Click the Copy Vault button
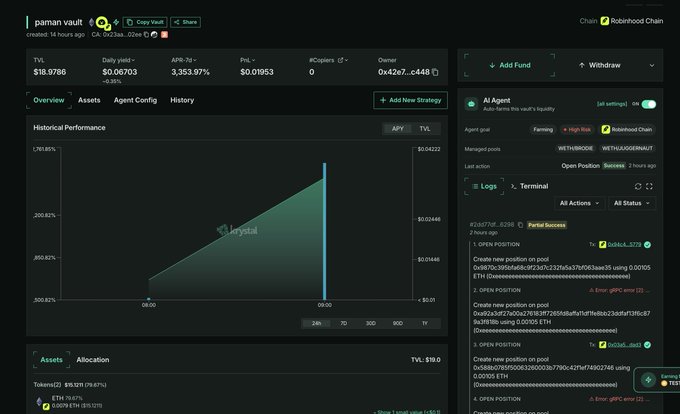This screenshot has width=680, height=414. [145, 22]
